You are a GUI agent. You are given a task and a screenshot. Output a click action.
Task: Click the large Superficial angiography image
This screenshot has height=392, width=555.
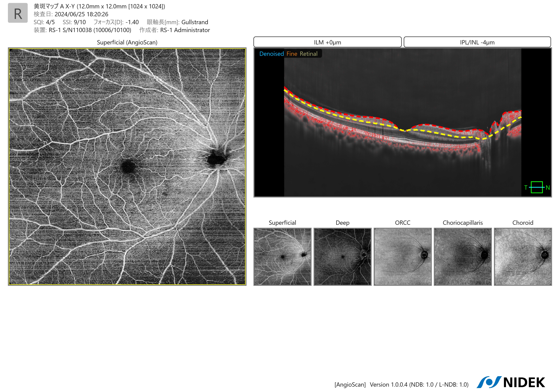127,167
